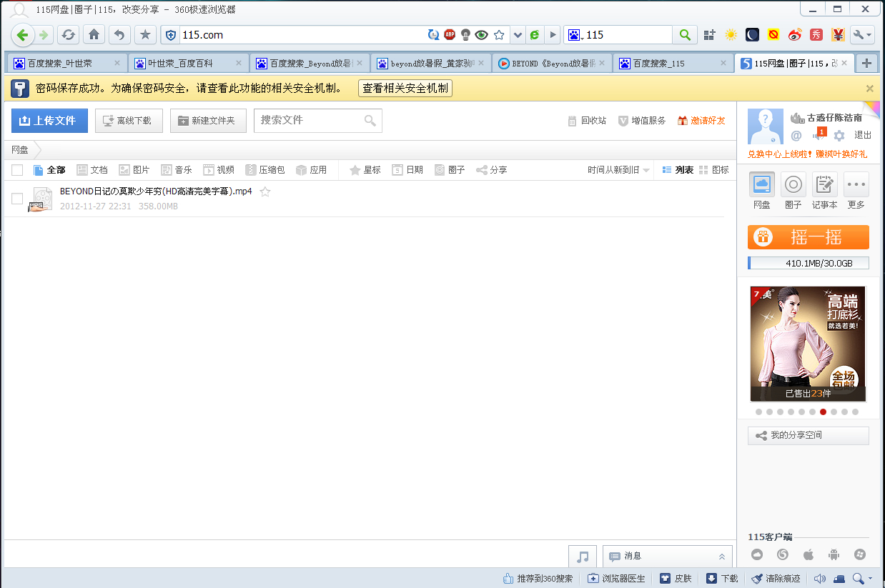Filter files by 文档 documents
Viewport: 885px width, 588px height.
tap(92, 170)
